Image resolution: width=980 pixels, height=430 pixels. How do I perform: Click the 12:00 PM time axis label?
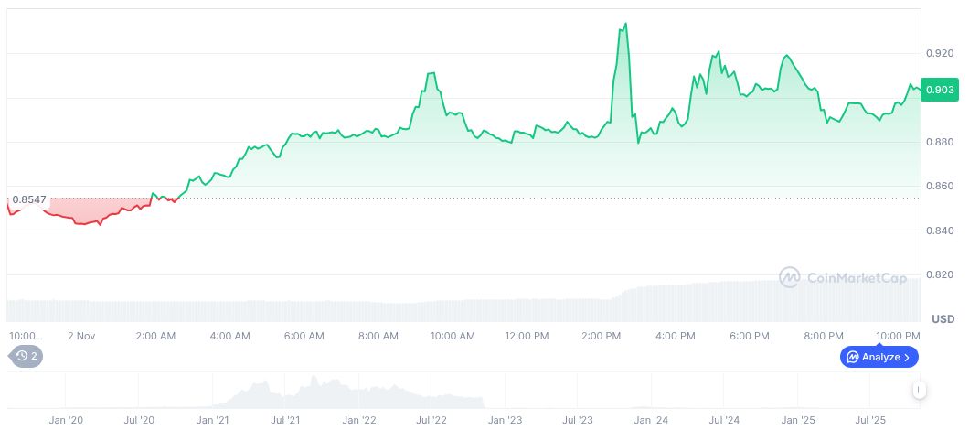[x=527, y=336]
